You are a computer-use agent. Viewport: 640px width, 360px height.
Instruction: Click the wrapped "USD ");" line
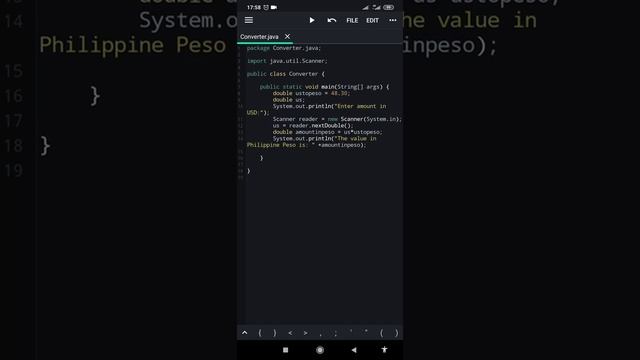tap(258, 113)
